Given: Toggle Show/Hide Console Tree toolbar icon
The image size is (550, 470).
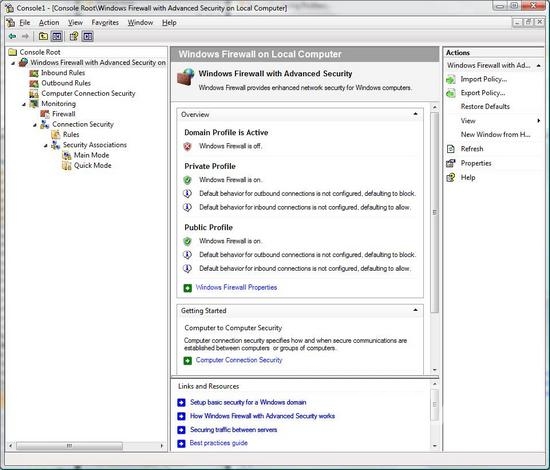Looking at the screenshot, I should click(57, 36).
